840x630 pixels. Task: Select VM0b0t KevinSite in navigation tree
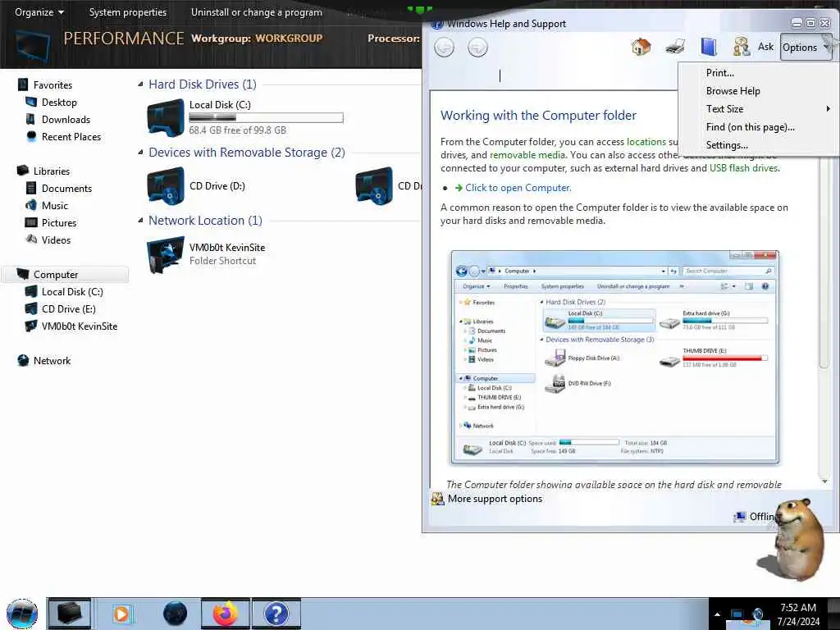pos(79,326)
